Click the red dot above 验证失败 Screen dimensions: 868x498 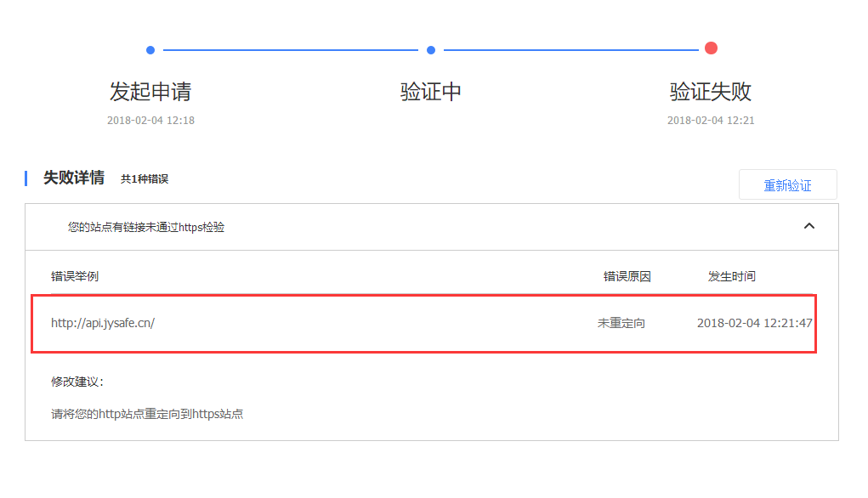(711, 48)
